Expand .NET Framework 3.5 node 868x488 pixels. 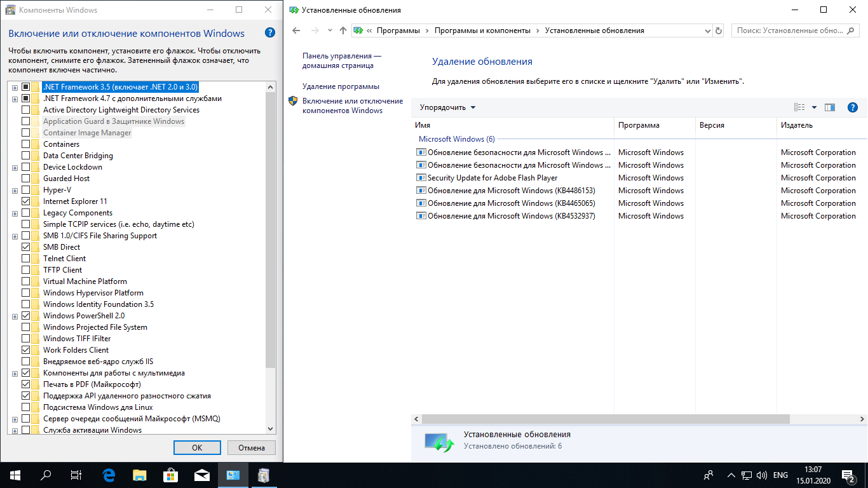tap(15, 87)
